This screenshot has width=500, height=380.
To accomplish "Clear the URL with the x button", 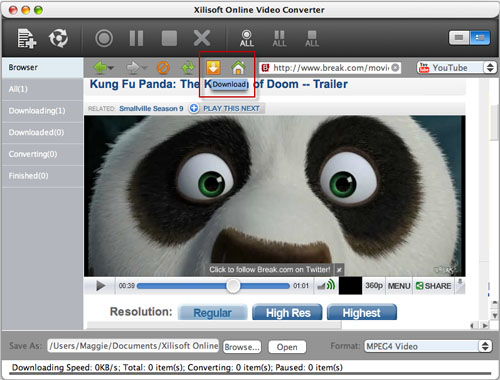I will tap(395, 68).
